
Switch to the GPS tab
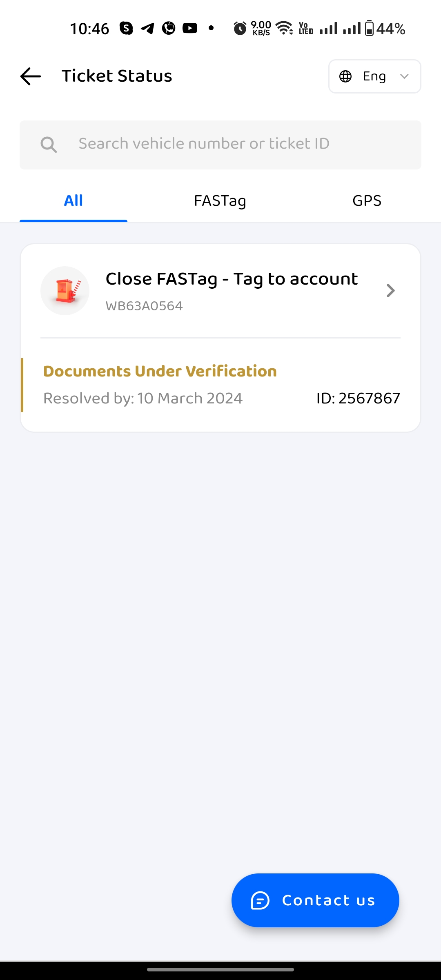point(367,201)
